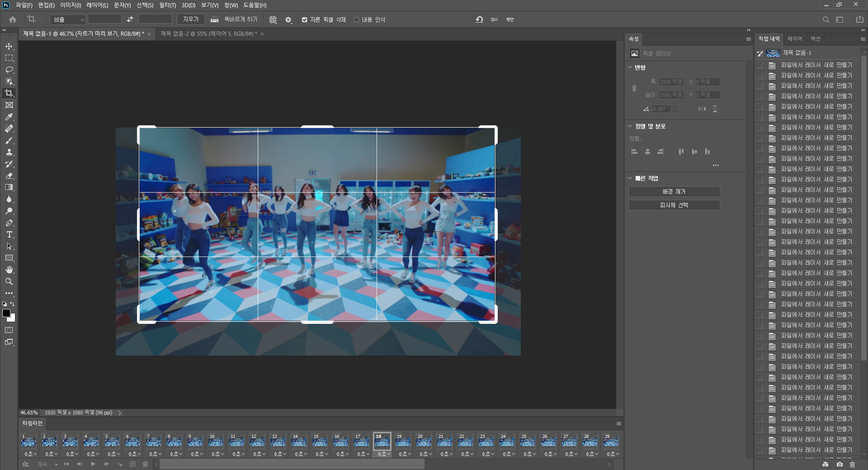Select the Eyedropper tool
This screenshot has height=470, width=868.
coord(9,117)
